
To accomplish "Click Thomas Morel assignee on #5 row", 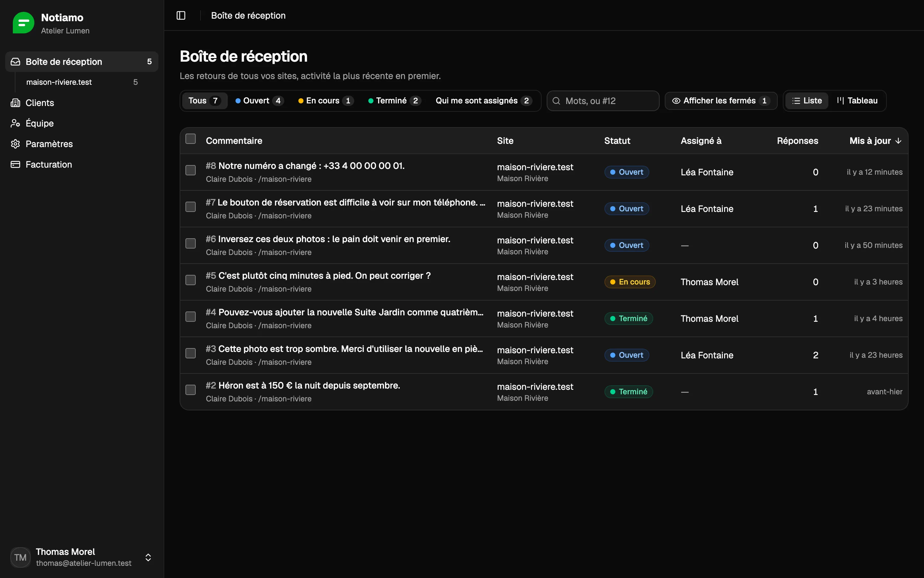I will tap(709, 282).
